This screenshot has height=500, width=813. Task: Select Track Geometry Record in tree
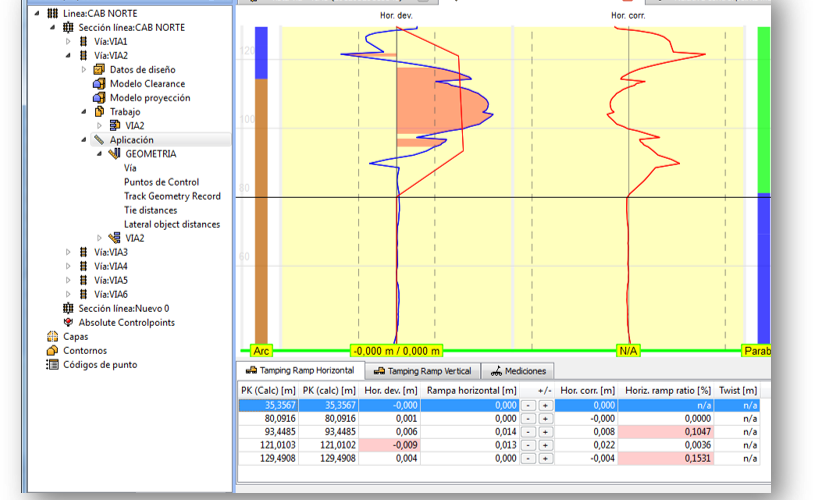pos(172,196)
